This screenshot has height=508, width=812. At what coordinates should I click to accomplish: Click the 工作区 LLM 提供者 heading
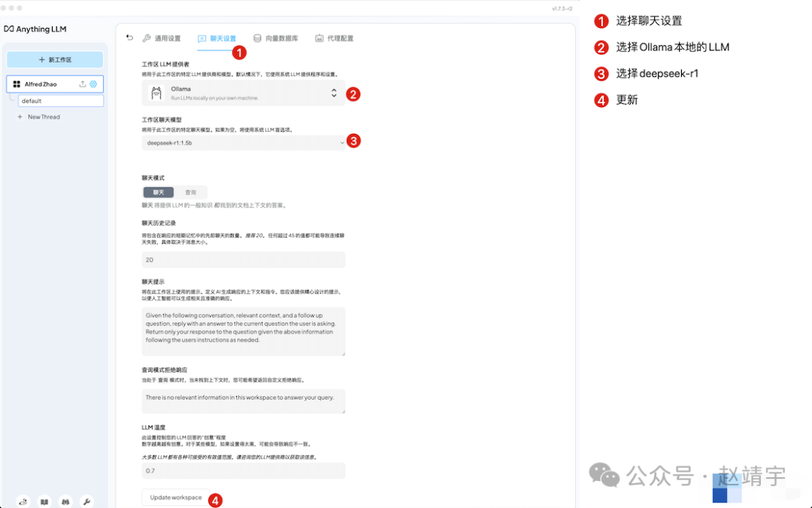[165, 64]
